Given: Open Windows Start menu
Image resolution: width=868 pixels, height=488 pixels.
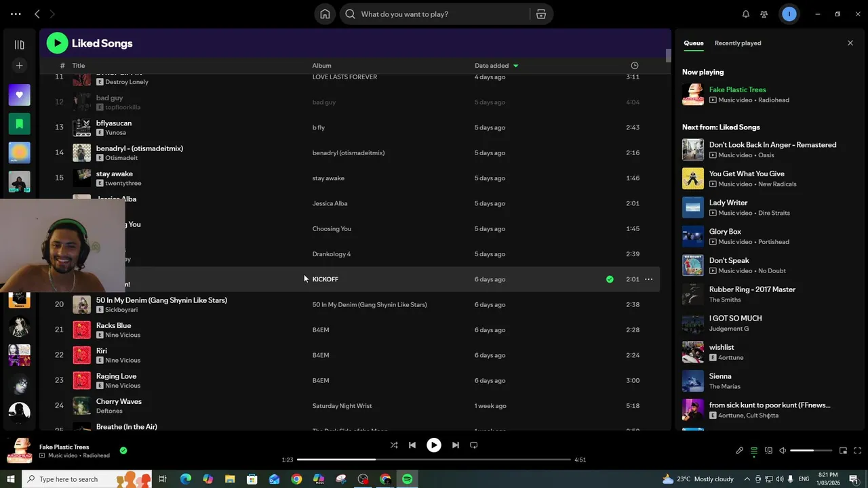Looking at the screenshot, I should click(x=10, y=479).
